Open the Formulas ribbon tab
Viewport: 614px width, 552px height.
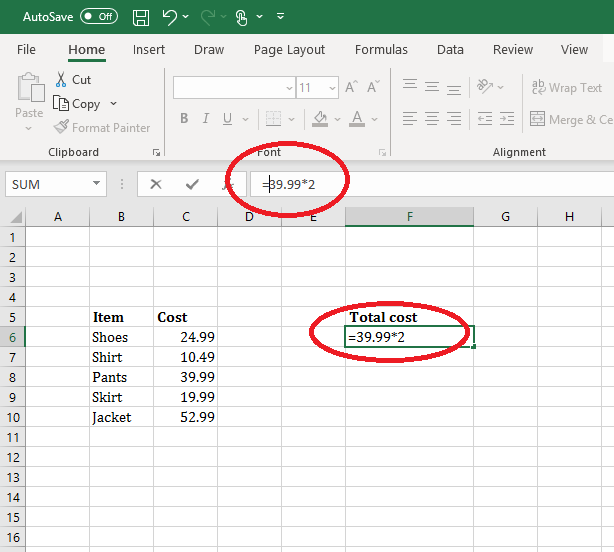(x=381, y=50)
